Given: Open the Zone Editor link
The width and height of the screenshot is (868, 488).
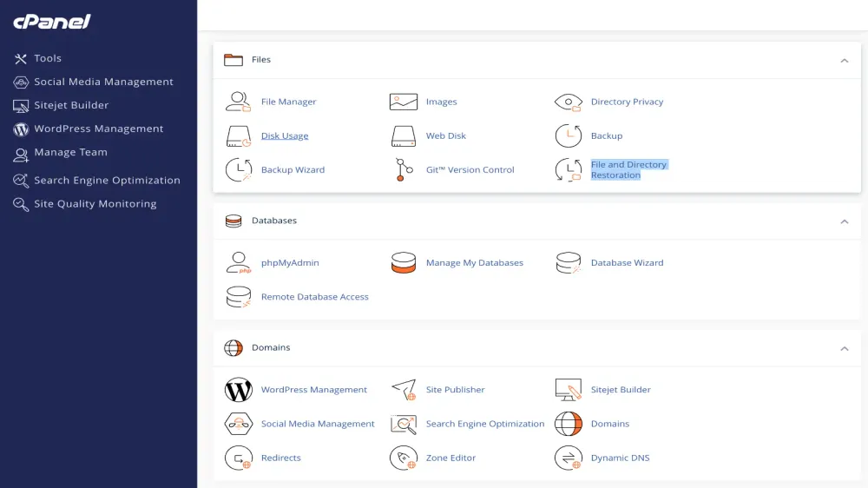Looking at the screenshot, I should point(450,458).
